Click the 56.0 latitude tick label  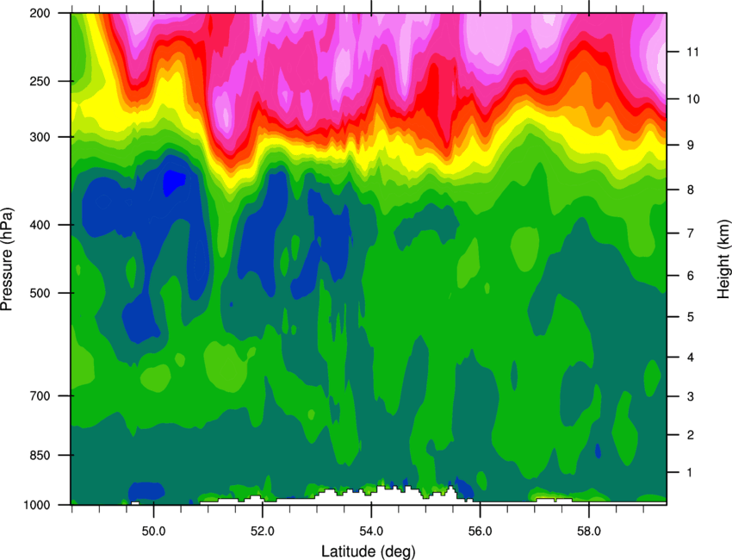[480, 531]
